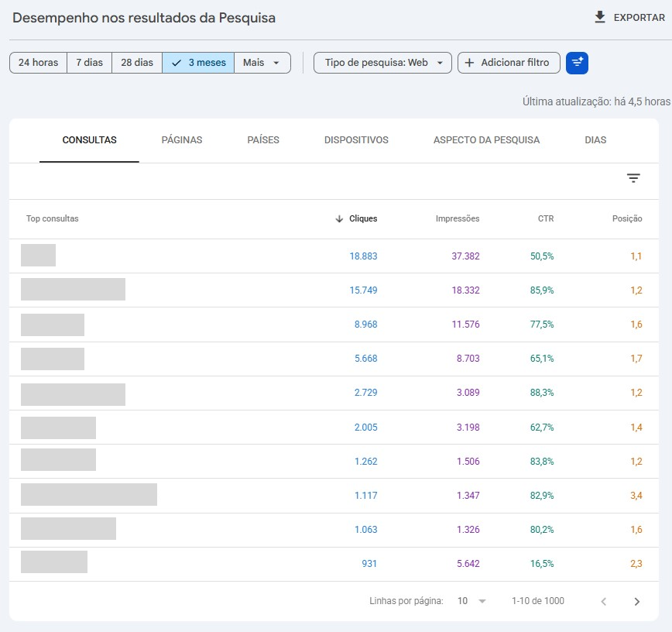Click the 88,3% CTR value

[542, 393]
